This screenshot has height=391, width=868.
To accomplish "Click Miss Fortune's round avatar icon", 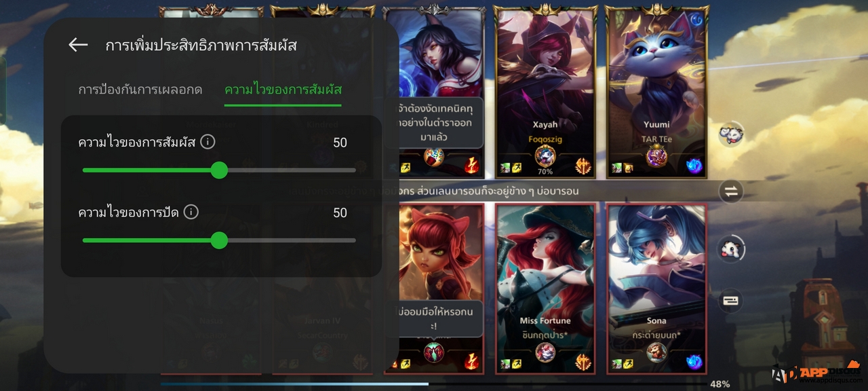I will [x=545, y=352].
